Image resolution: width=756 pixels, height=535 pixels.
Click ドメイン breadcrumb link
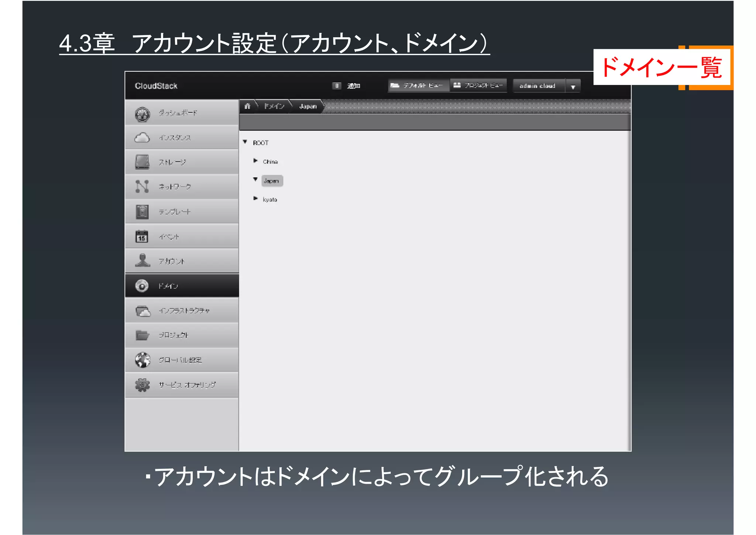(274, 106)
